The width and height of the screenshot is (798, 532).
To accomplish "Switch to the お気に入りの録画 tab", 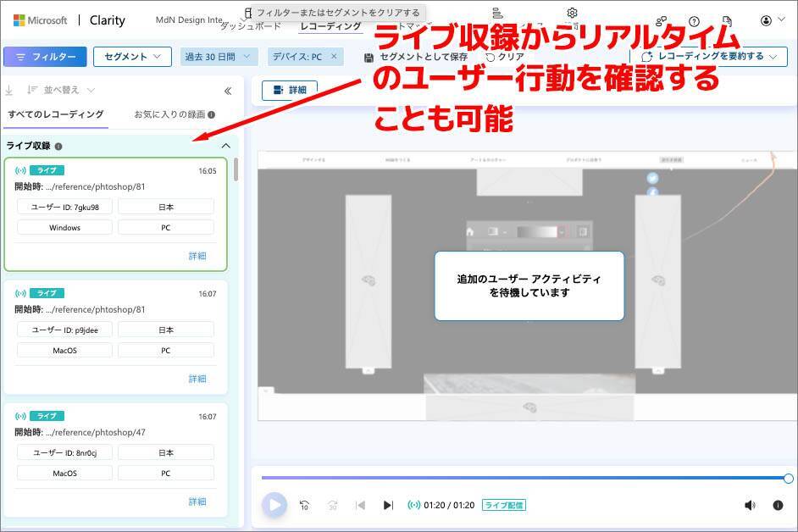I will coord(174,114).
